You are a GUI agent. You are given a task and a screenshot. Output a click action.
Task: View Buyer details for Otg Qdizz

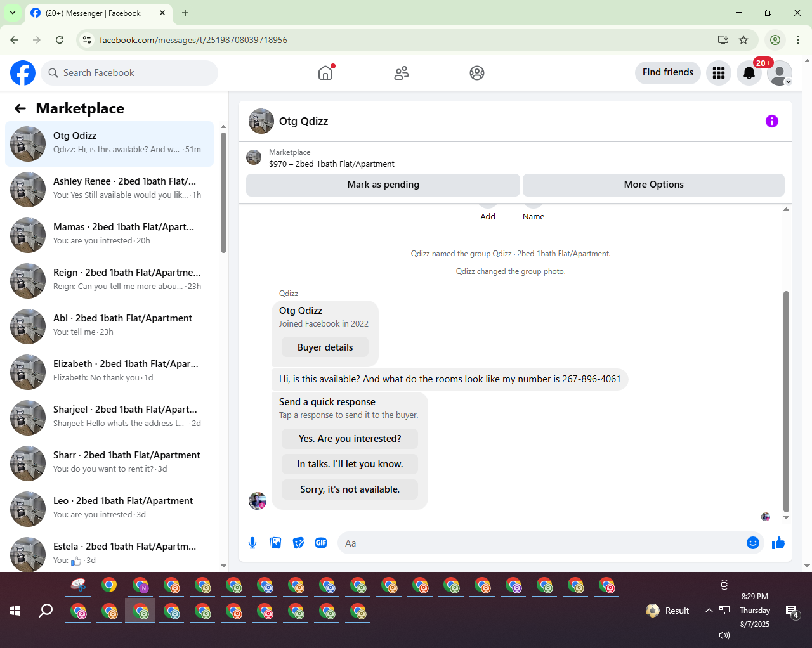pos(325,347)
